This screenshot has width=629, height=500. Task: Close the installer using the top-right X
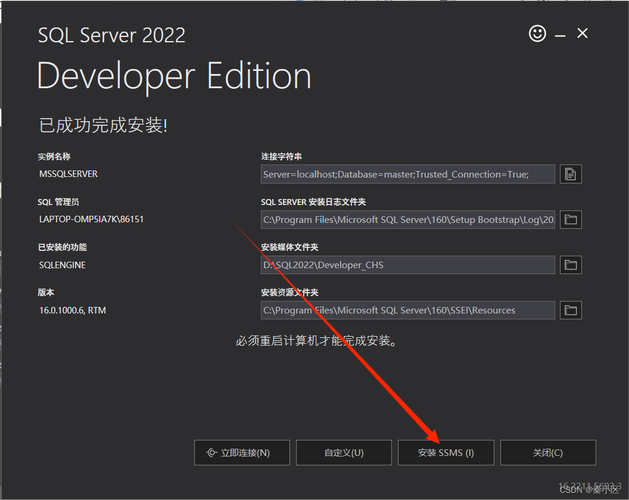[583, 34]
